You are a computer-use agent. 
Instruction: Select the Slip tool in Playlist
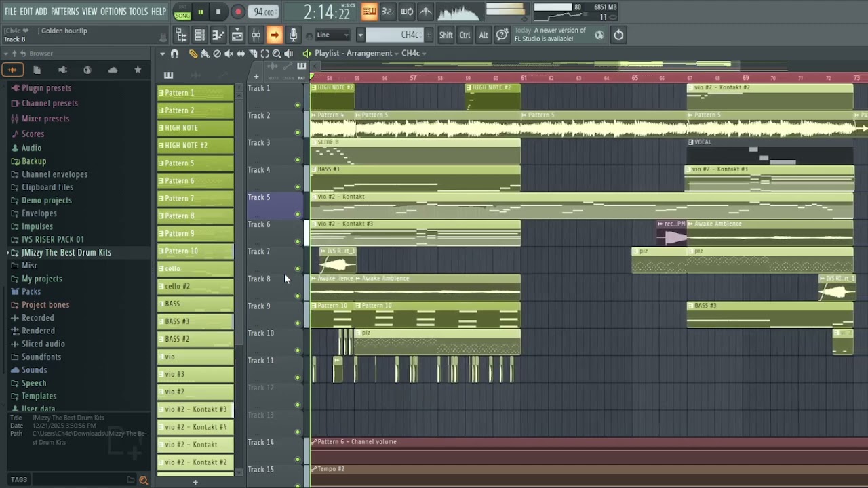point(241,54)
